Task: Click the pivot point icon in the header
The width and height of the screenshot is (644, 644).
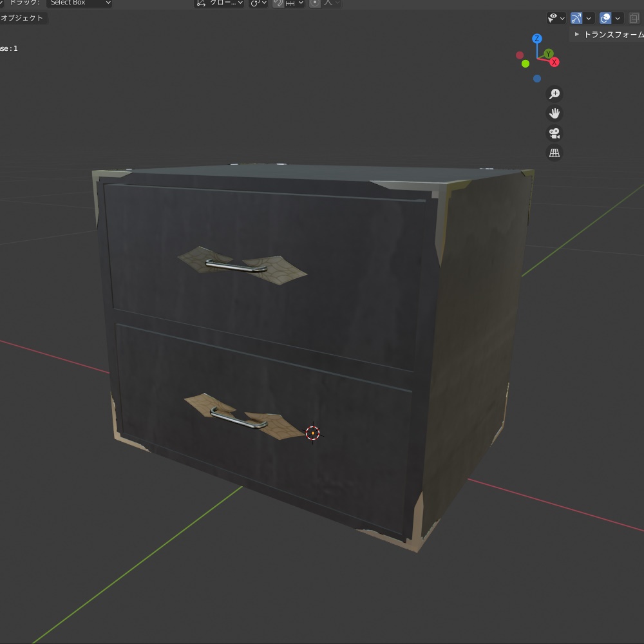Action: 256,3
